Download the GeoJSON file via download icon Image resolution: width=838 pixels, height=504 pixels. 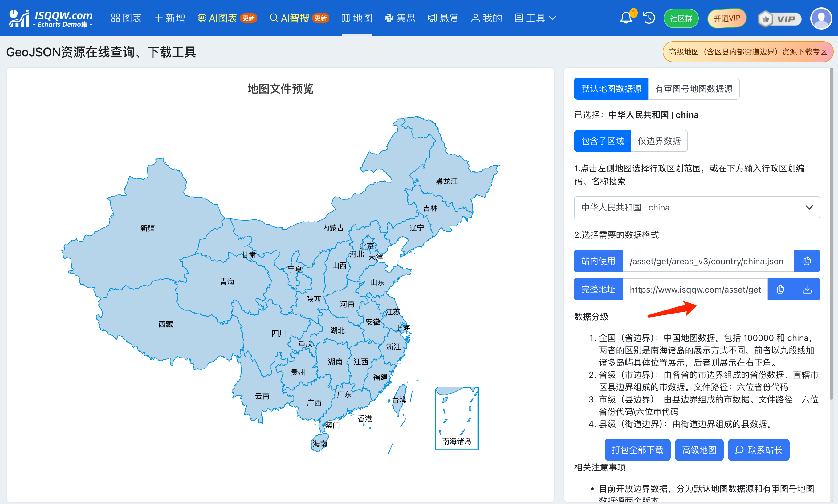point(807,289)
